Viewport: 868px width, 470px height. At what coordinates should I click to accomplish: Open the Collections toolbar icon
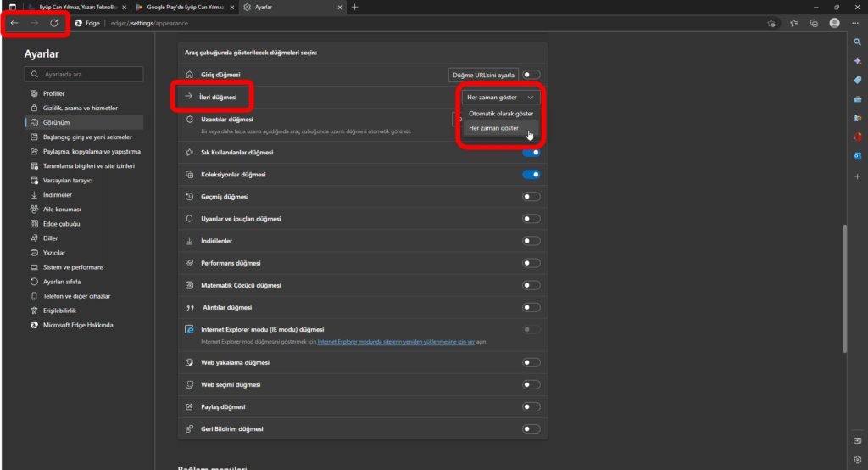[814, 23]
